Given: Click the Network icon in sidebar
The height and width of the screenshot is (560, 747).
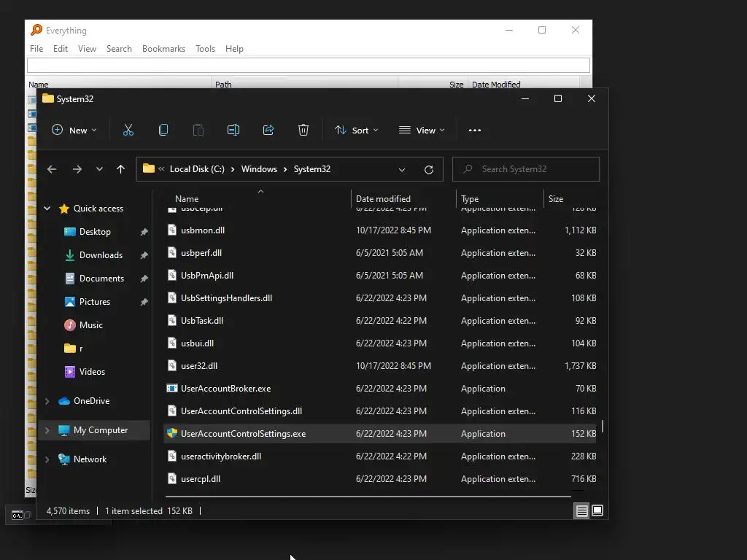Looking at the screenshot, I should (64, 459).
